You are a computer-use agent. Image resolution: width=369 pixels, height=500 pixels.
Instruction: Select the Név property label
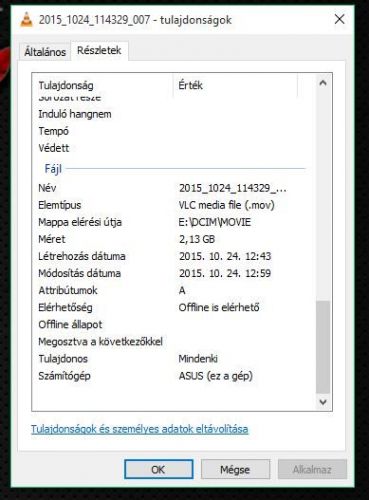(x=47, y=188)
